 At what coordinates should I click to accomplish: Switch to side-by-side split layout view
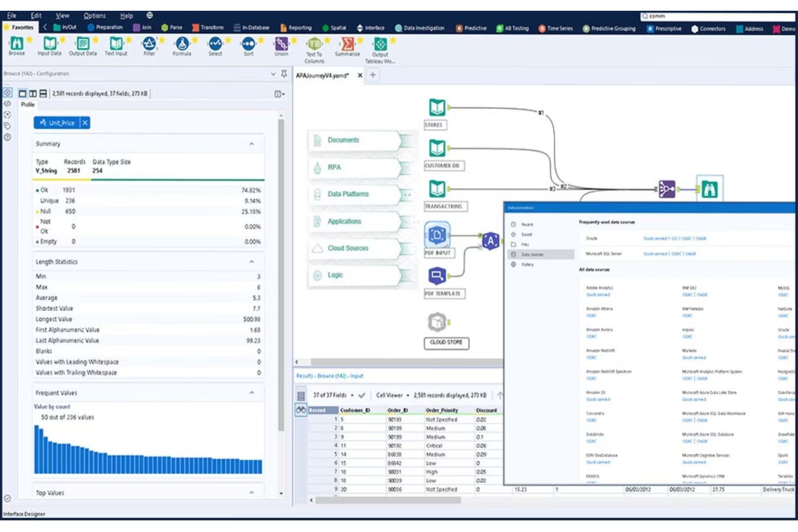point(33,94)
